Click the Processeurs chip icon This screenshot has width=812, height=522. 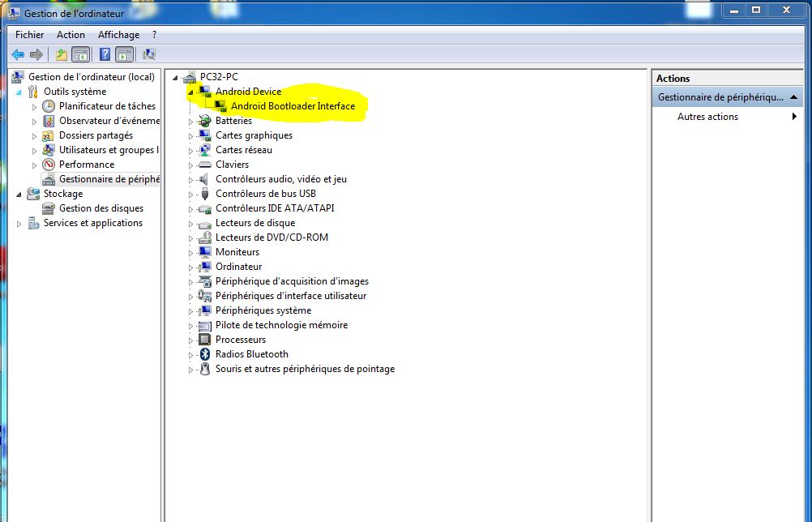click(205, 340)
